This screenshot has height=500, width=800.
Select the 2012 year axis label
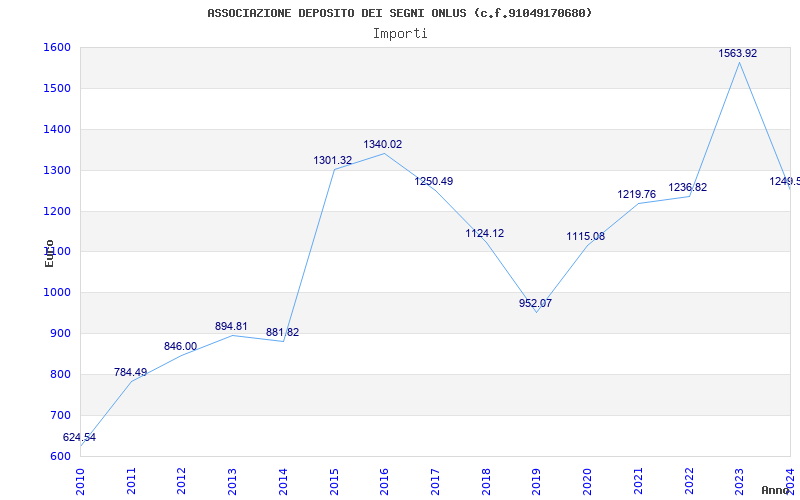[181, 481]
